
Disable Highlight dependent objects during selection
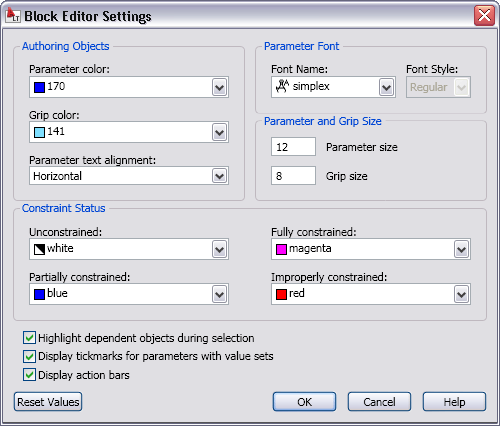click(29, 338)
